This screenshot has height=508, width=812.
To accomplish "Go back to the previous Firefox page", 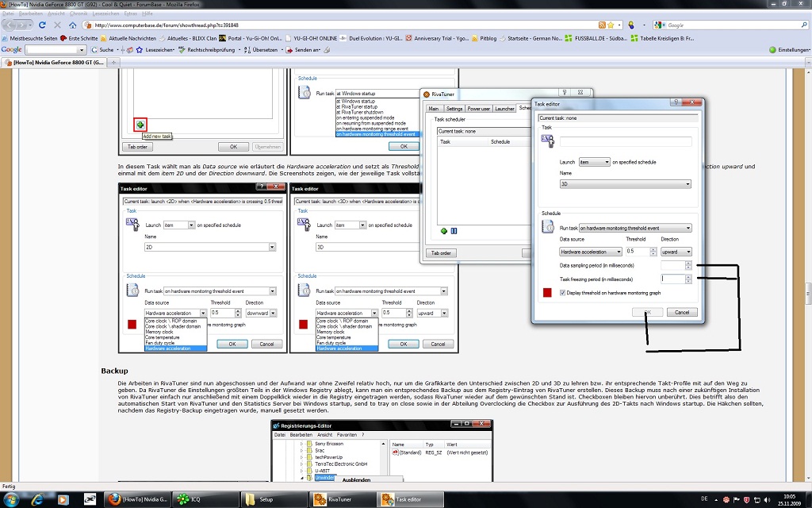I will 10,25.
